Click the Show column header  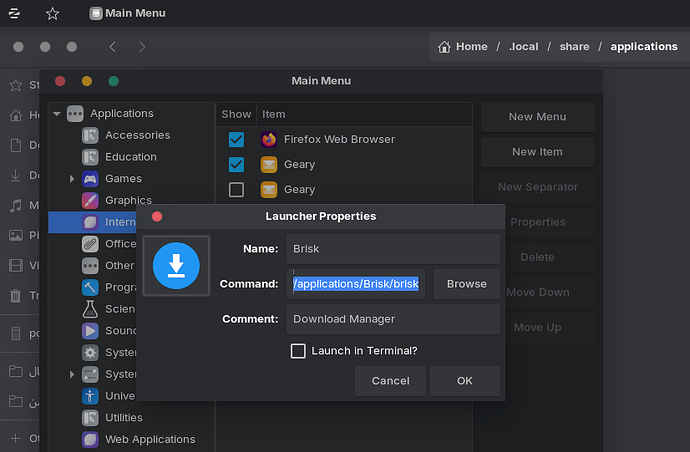pyautogui.click(x=236, y=114)
